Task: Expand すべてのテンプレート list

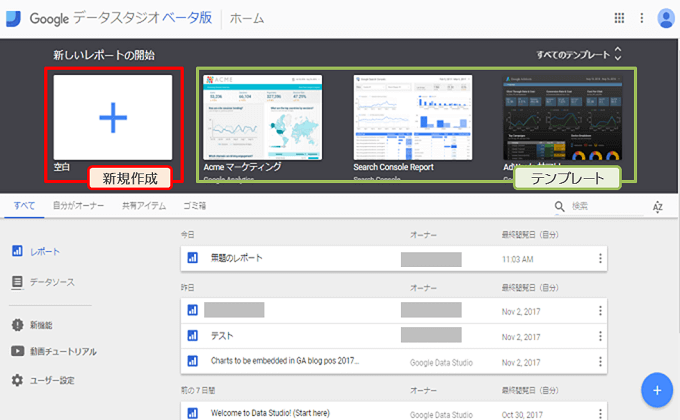Action: (579, 55)
